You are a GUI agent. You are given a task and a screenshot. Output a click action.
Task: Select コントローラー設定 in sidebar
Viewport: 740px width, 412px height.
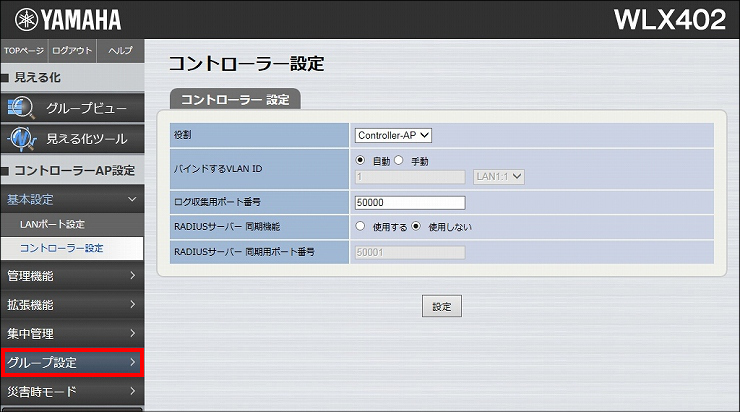73,248
